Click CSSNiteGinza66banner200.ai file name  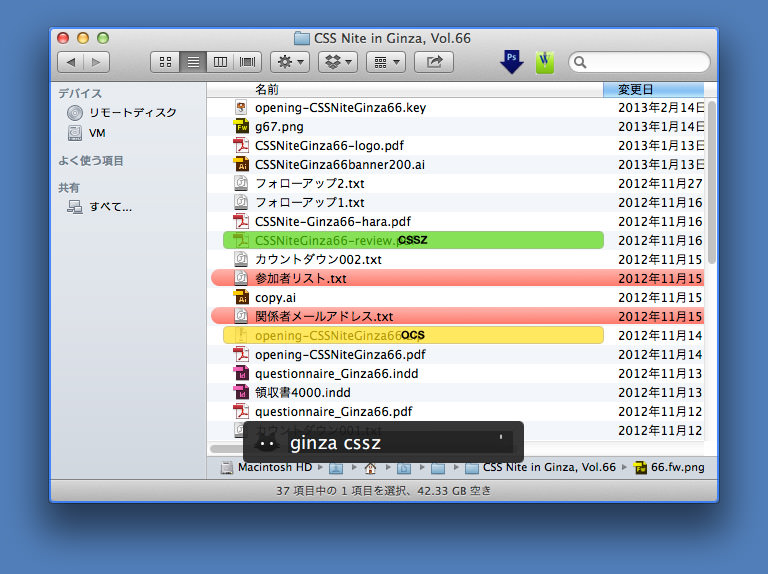[340, 165]
